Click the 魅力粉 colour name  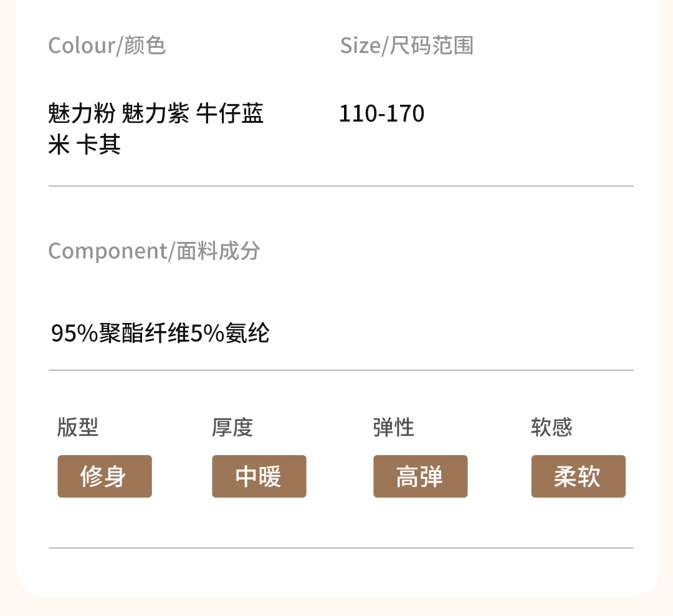point(81,114)
